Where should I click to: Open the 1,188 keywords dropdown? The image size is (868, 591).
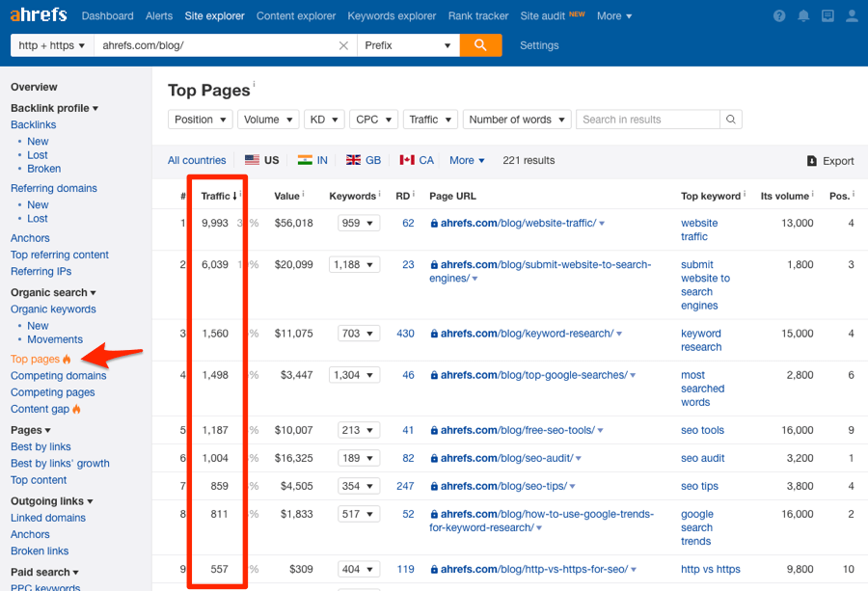[x=354, y=264]
